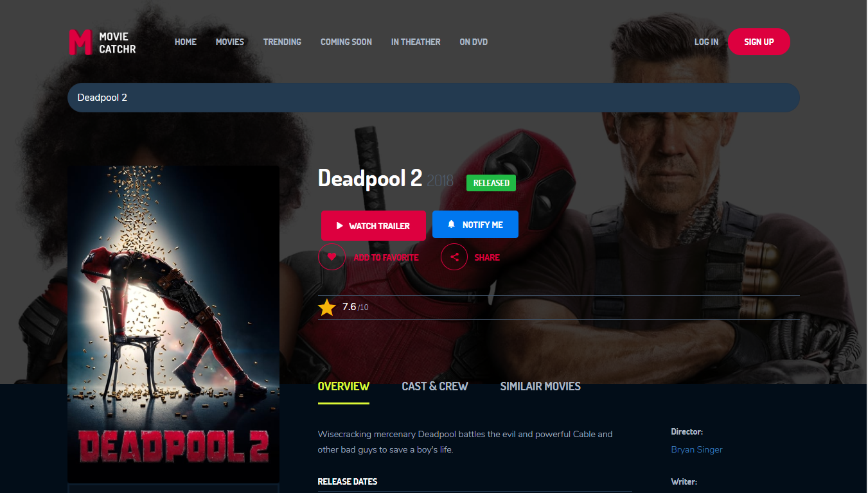Click the Share text link
Viewport: 868px width, 493px height.
(487, 257)
